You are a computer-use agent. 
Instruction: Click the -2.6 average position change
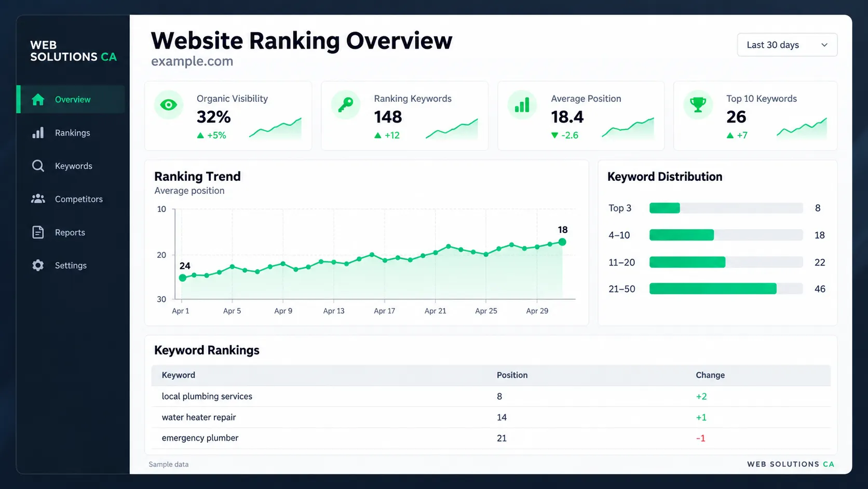click(x=565, y=135)
